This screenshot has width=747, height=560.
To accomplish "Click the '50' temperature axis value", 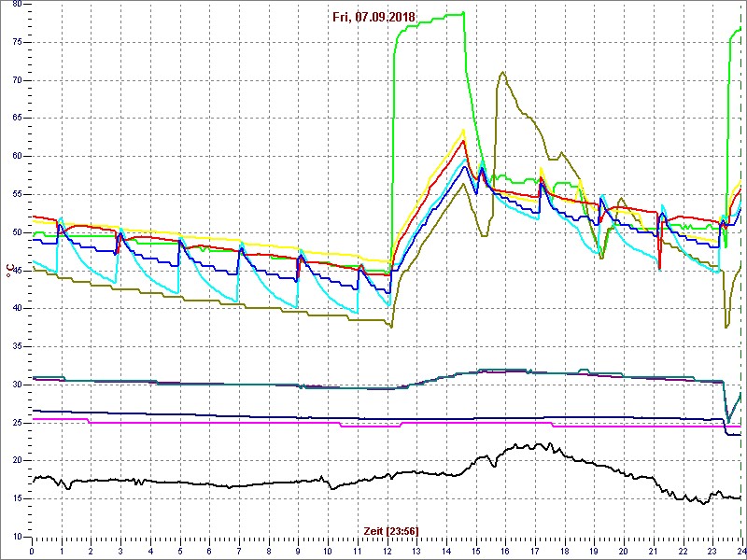I will tap(16, 232).
